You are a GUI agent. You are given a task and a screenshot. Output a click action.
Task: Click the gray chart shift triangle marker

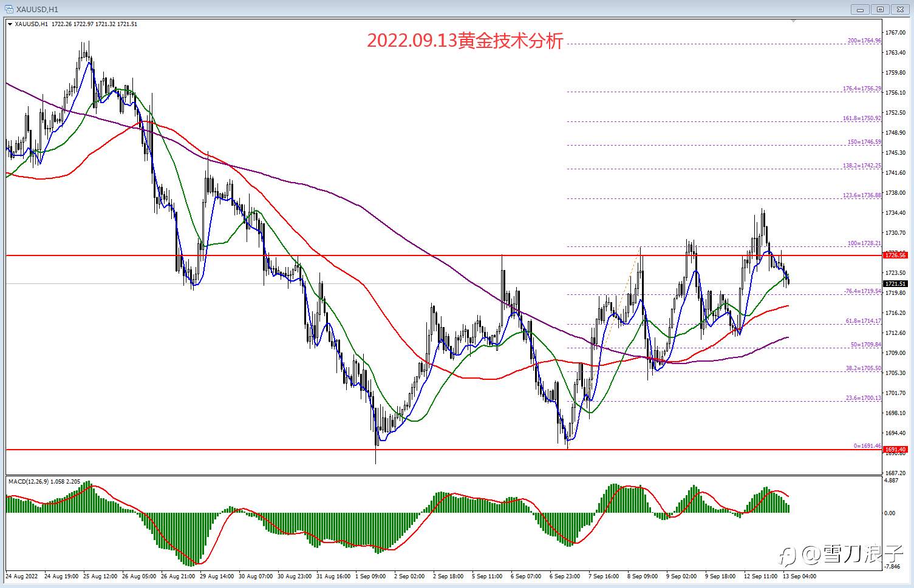pyautogui.click(x=793, y=21)
